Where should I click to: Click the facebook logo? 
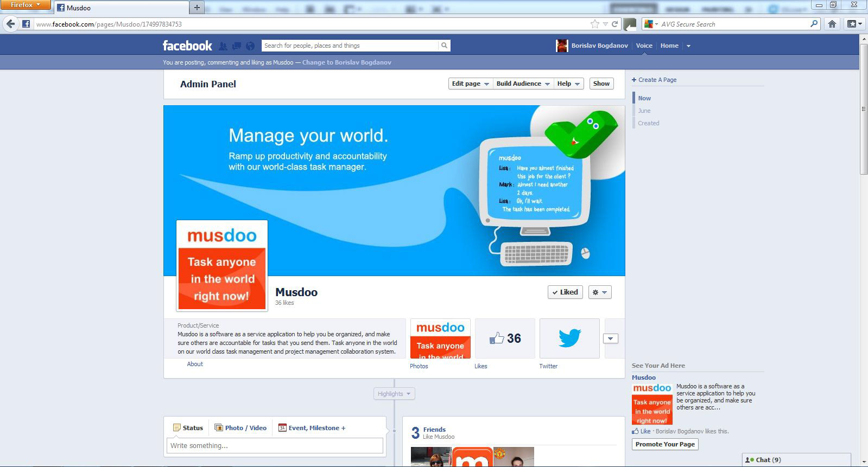(x=187, y=46)
